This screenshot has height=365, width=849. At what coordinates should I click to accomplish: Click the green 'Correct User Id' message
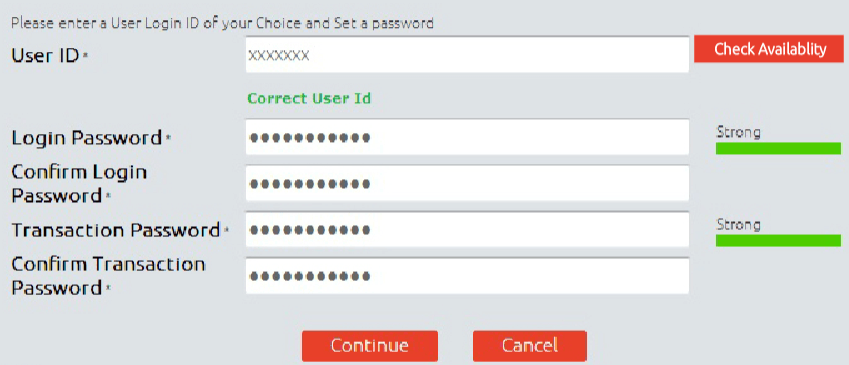tap(309, 99)
